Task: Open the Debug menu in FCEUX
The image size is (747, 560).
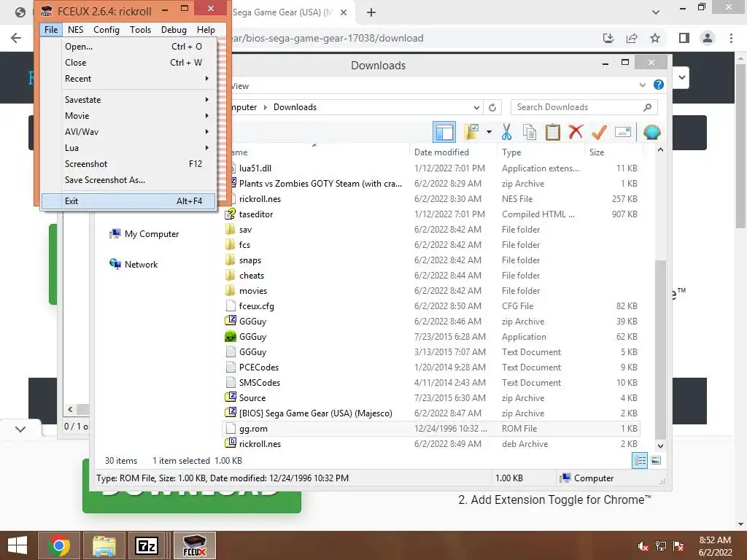Action: click(x=174, y=29)
